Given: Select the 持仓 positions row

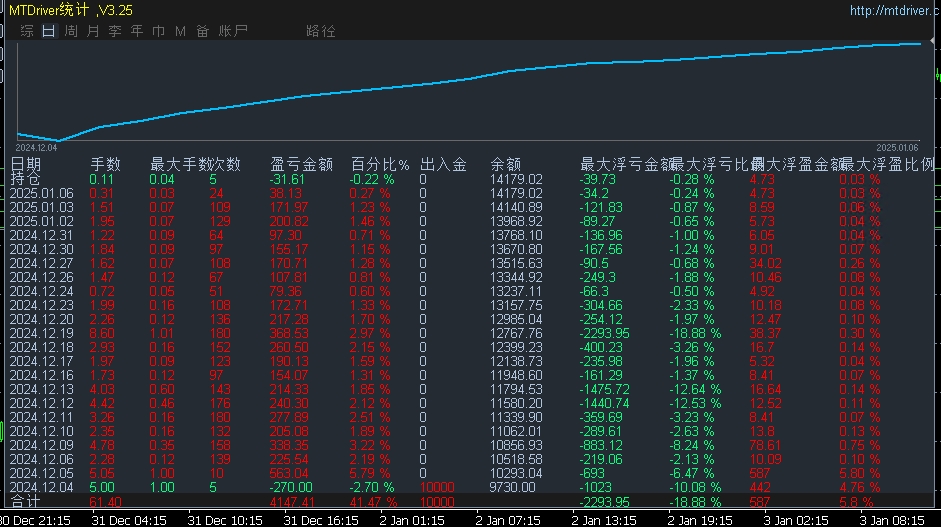Looking at the screenshot, I should 470,179.
